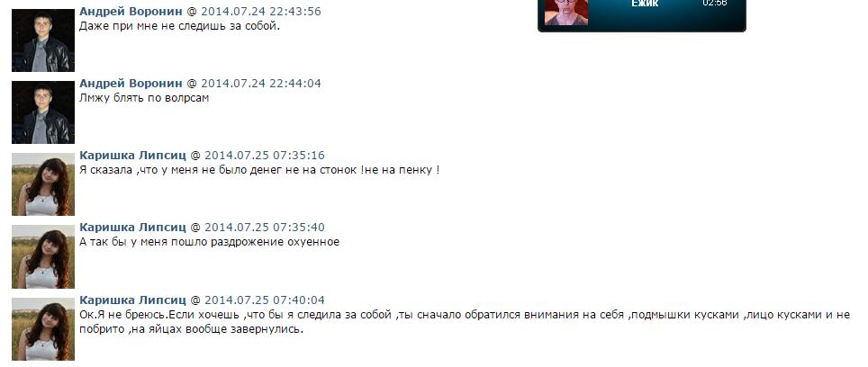Open the Ежик popup thumbnail image
Screen dimensions: 868x367
coord(565,13)
